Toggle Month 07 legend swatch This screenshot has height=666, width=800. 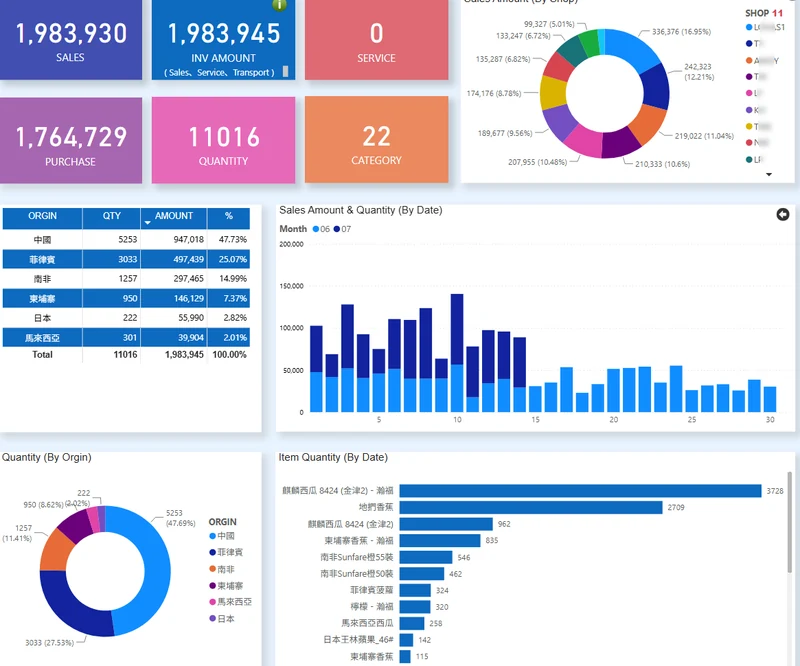(x=337, y=229)
